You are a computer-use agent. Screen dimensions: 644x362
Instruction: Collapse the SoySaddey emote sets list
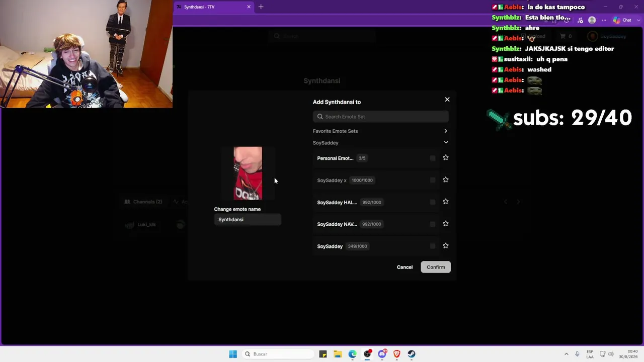(446, 143)
